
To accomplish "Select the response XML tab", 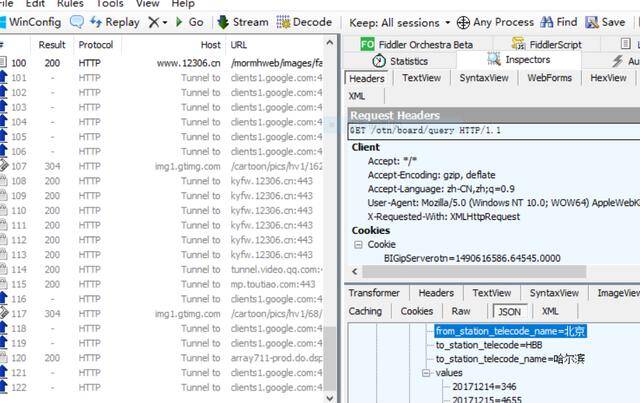I will tap(550, 311).
